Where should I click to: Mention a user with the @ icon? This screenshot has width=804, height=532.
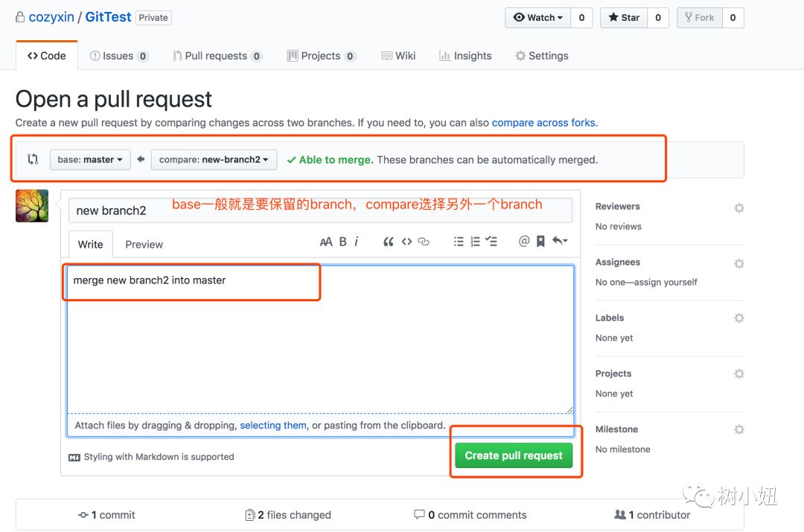click(523, 241)
